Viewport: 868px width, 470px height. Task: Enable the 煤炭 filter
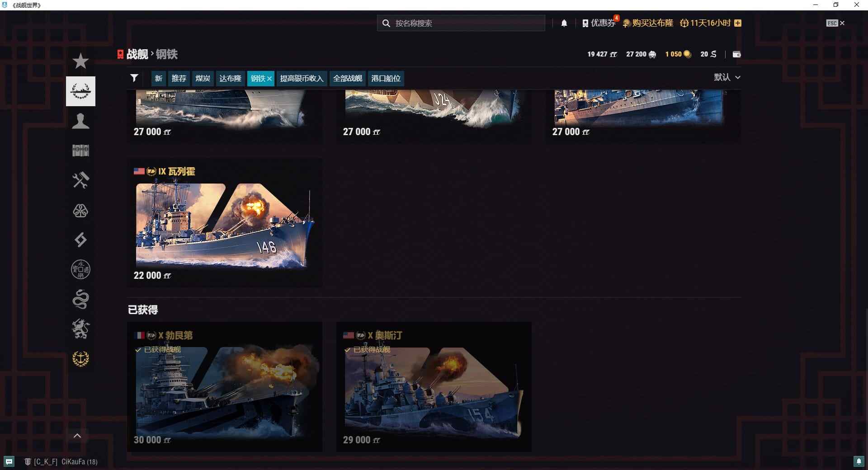[x=202, y=78]
